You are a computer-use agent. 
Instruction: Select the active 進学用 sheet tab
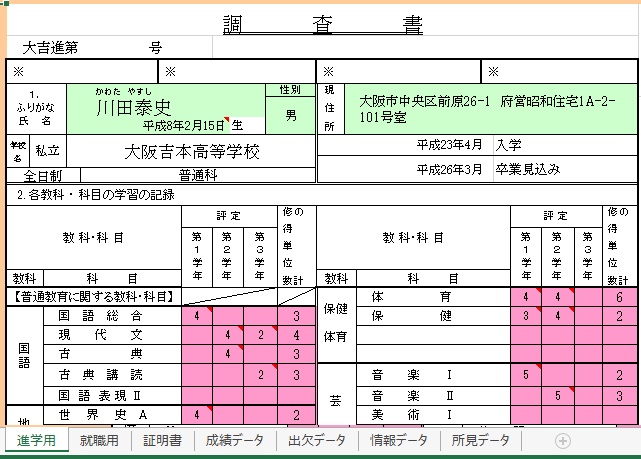click(35, 441)
